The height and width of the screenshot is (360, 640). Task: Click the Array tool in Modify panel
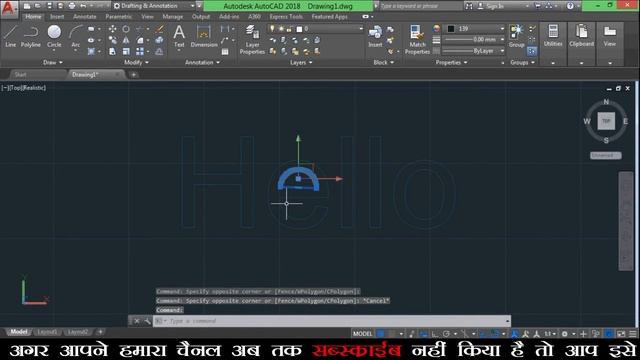tap(140, 51)
